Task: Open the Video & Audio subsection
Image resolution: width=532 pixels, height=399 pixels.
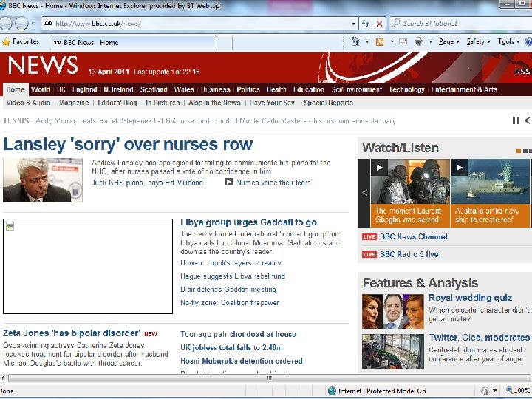Action: point(28,103)
